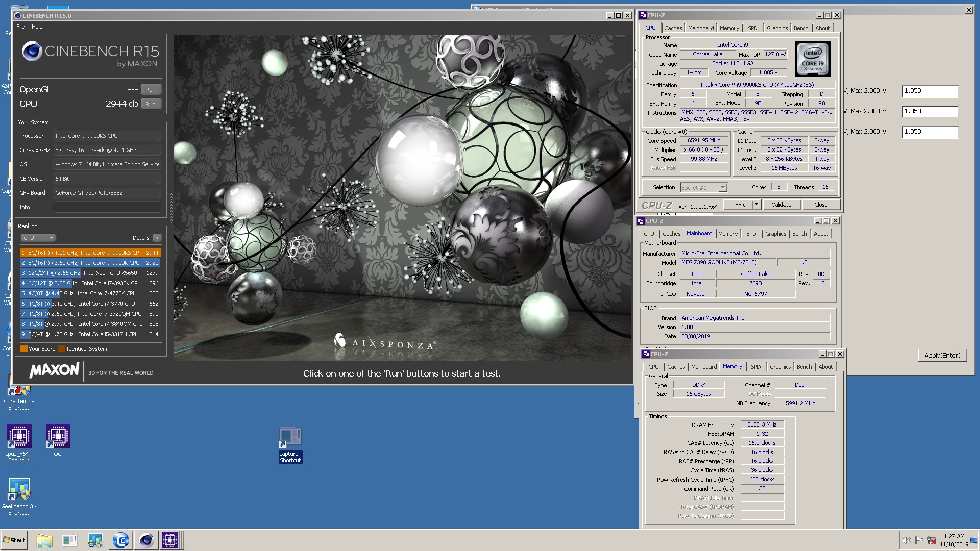Open CPU tab in bottom CPU-Z window
Screen dimensions: 980x551
(x=653, y=367)
